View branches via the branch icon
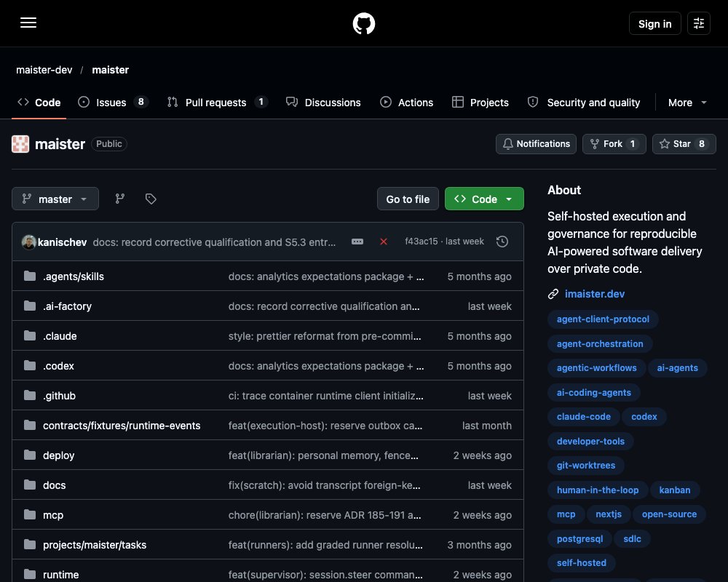The image size is (728, 582). point(120,199)
